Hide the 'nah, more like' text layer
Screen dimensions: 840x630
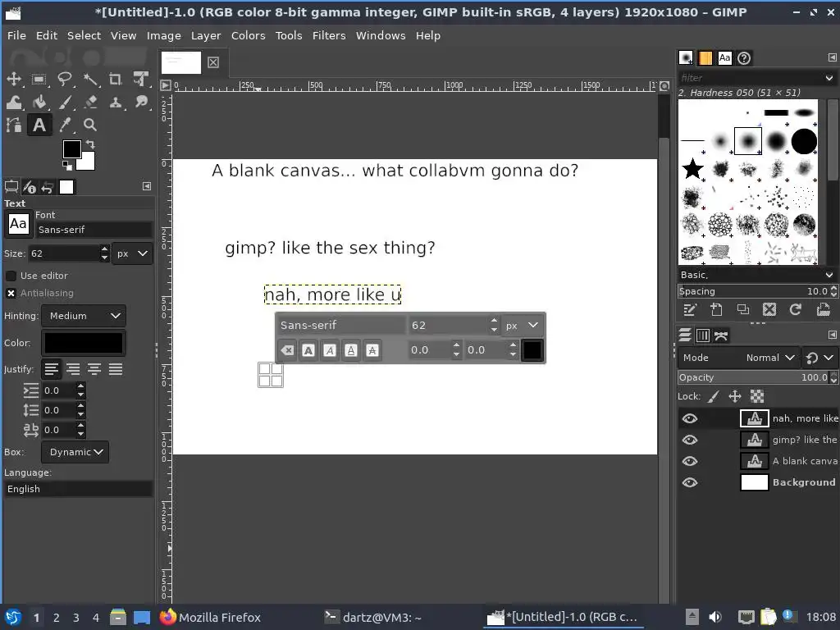tap(689, 418)
